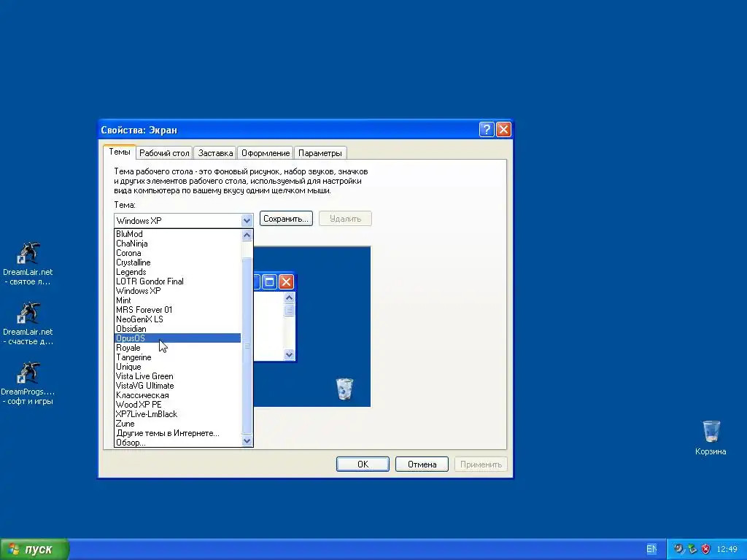Screen dimensions: 747x560
Task: Choose LOTR Gondor Final theme
Action: 178,281
